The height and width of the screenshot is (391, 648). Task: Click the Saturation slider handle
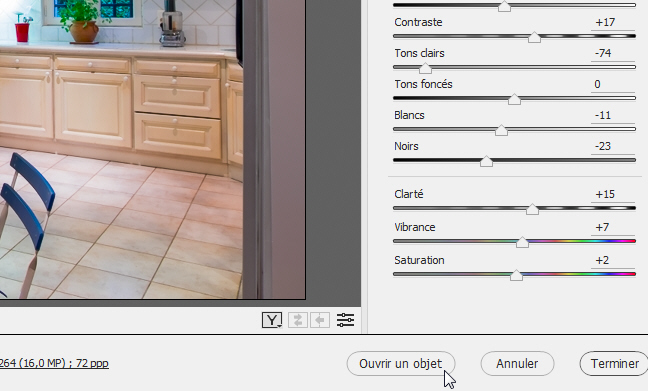(516, 275)
